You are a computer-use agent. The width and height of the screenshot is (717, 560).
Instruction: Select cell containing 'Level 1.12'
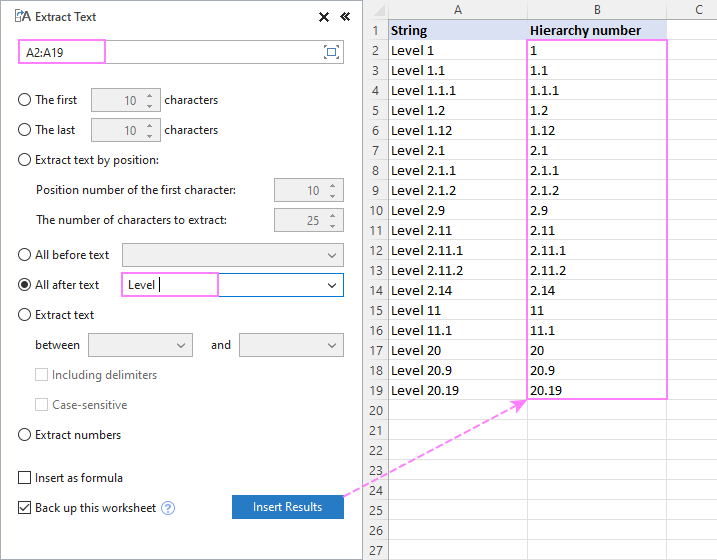[x=458, y=130]
